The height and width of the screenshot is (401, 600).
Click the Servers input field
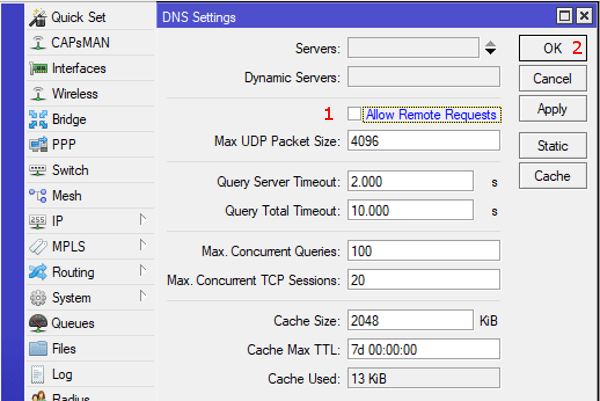(413, 48)
